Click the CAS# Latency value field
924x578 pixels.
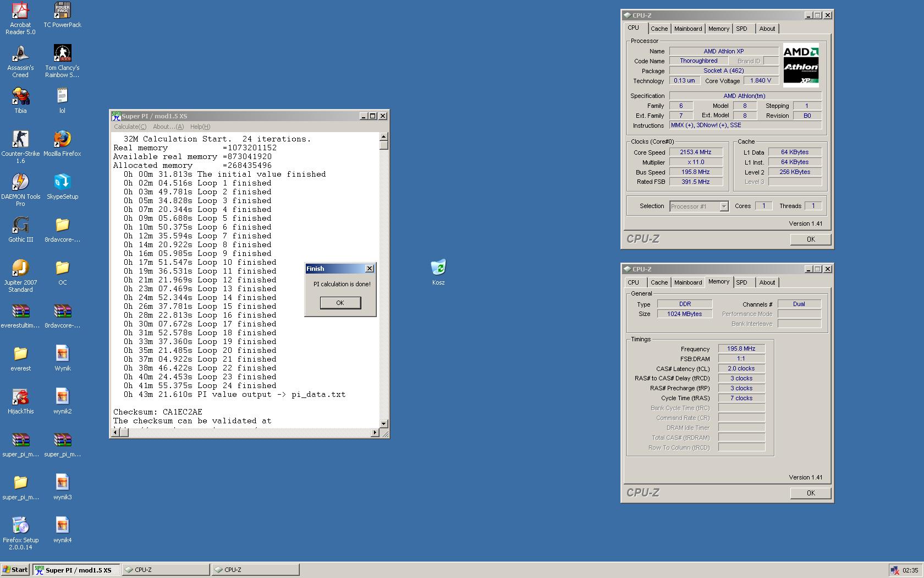(741, 368)
